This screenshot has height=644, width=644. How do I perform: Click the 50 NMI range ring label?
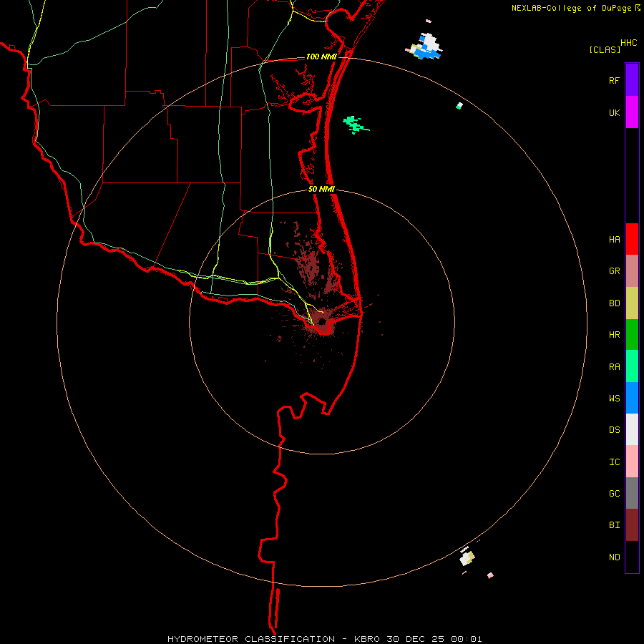point(321,189)
